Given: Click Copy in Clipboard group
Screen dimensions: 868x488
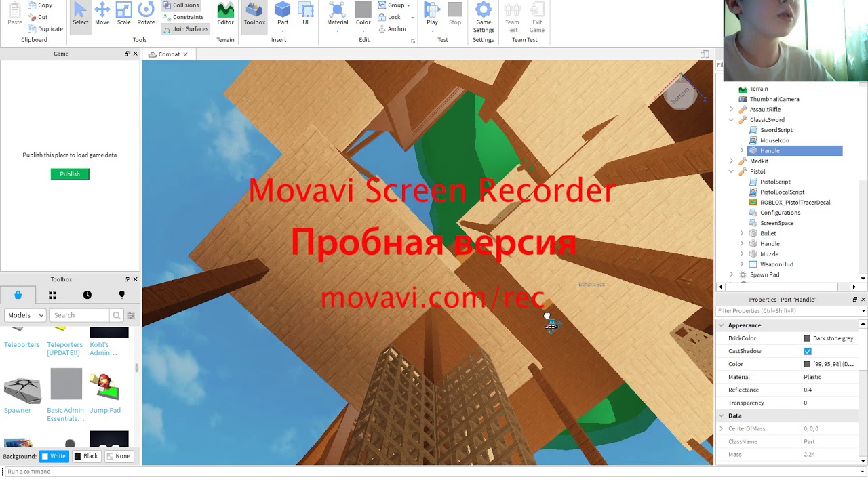Looking at the screenshot, I should [x=40, y=5].
